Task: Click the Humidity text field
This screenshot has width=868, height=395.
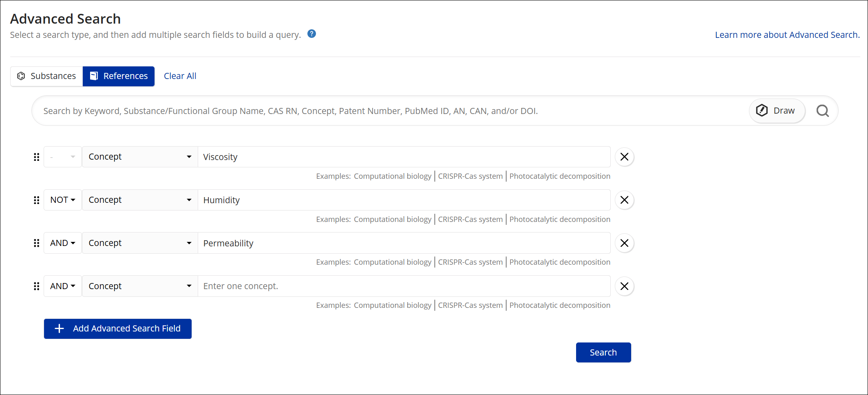Action: pos(404,200)
